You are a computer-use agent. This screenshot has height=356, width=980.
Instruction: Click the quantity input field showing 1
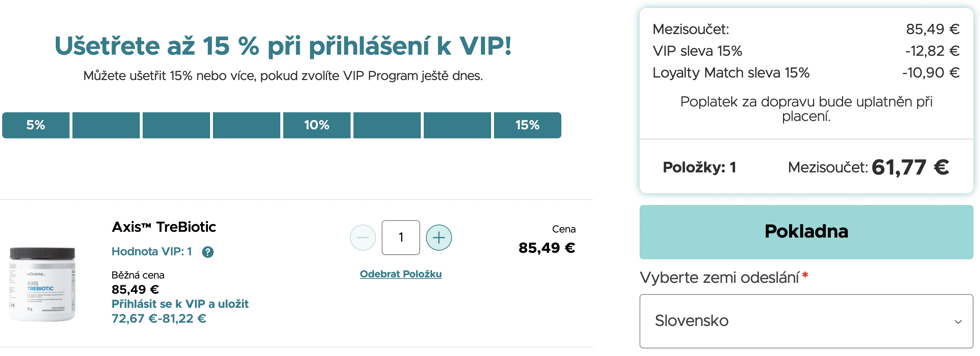401,238
